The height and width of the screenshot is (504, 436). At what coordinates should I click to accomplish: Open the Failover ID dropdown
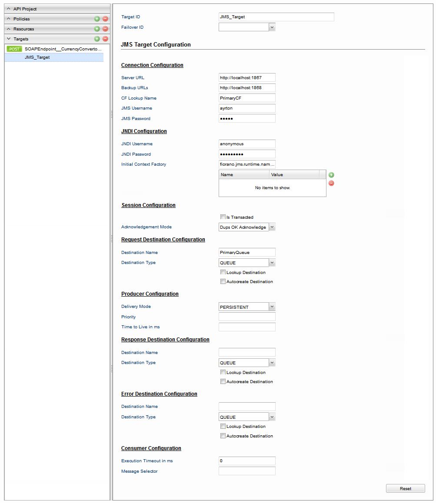click(272, 27)
